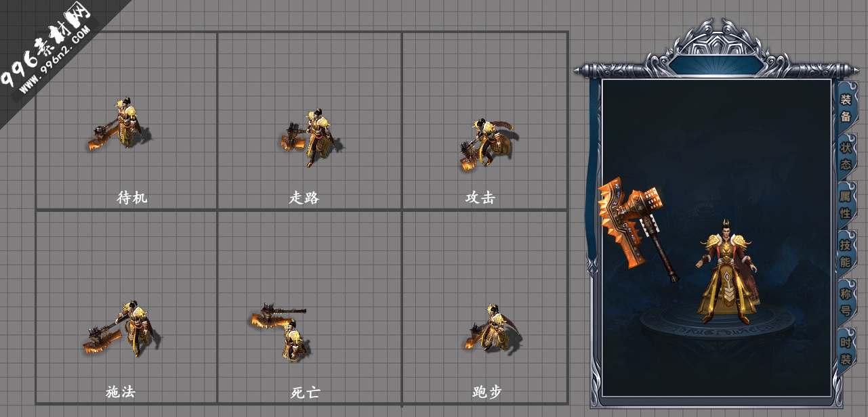Select the 跑步 running character sprite
The image size is (868, 417).
pos(493,328)
